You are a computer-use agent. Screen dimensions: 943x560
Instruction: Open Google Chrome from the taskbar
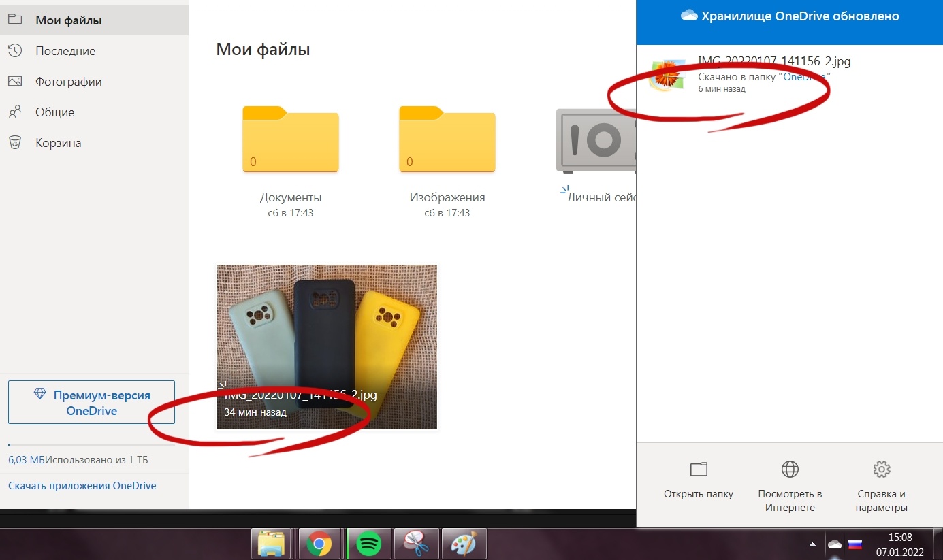pyautogui.click(x=319, y=544)
